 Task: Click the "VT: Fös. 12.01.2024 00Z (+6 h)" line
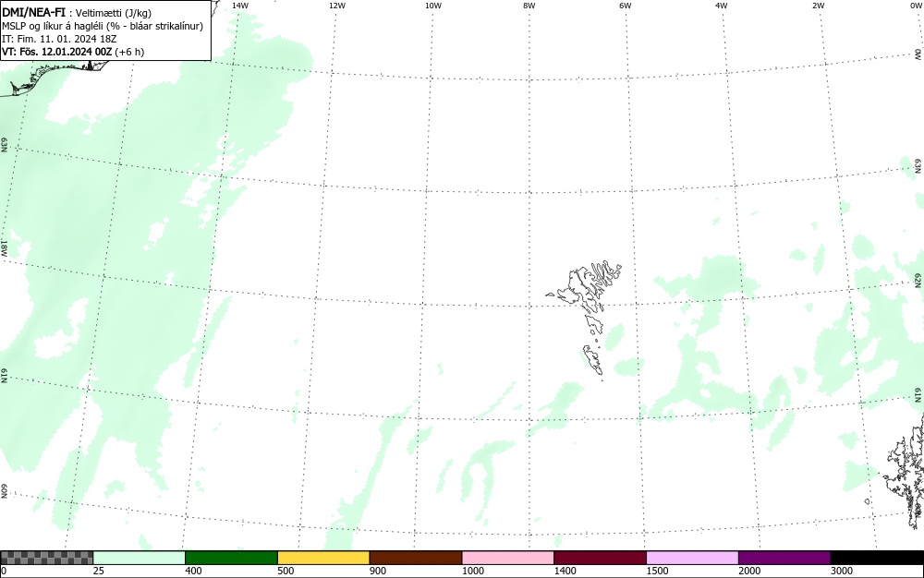[x=73, y=52]
